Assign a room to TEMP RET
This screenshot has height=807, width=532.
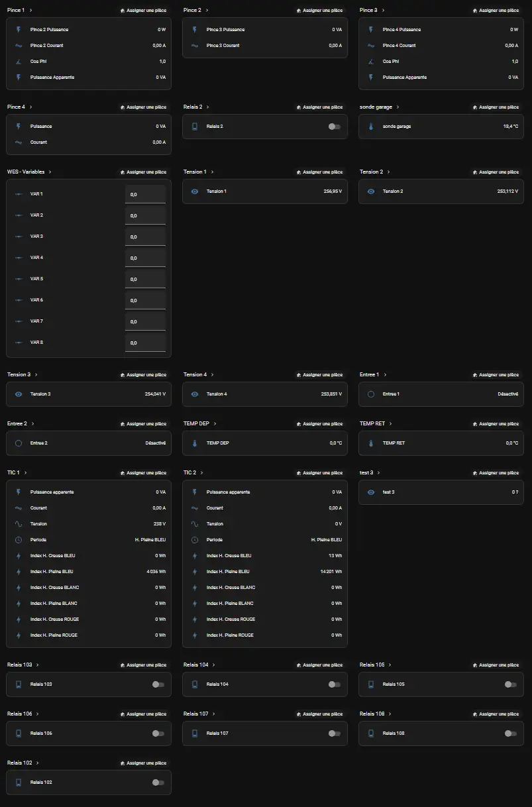[x=496, y=424]
